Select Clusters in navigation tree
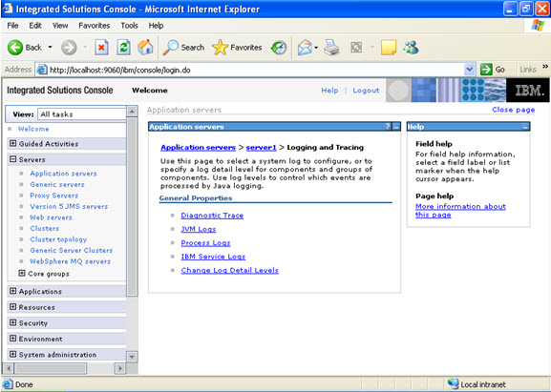This screenshot has height=392, width=551. 45,229
